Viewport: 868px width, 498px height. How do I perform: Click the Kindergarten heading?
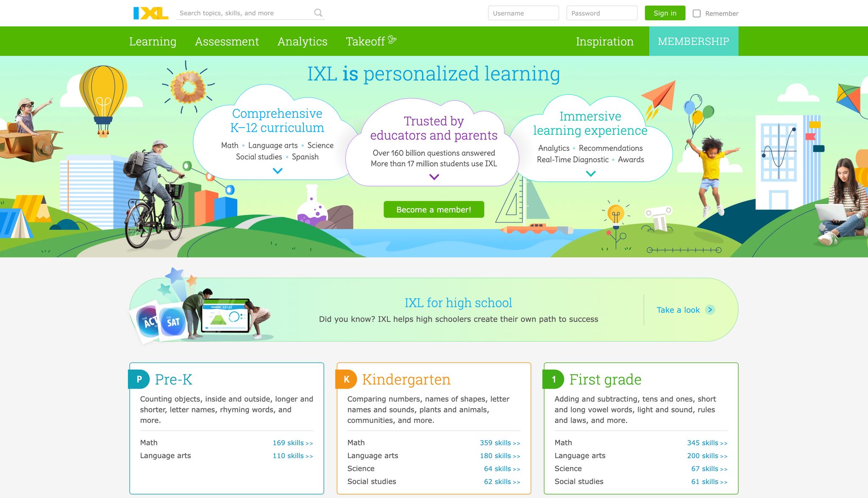[406, 379]
